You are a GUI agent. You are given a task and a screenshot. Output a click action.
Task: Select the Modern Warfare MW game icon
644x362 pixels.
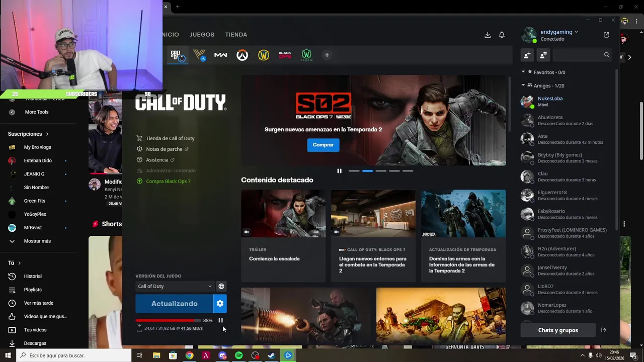220,55
